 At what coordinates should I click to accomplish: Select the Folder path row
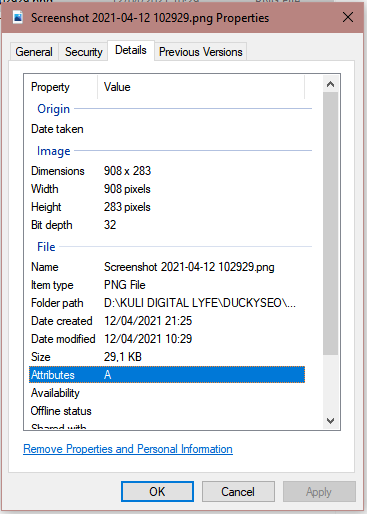point(167,303)
